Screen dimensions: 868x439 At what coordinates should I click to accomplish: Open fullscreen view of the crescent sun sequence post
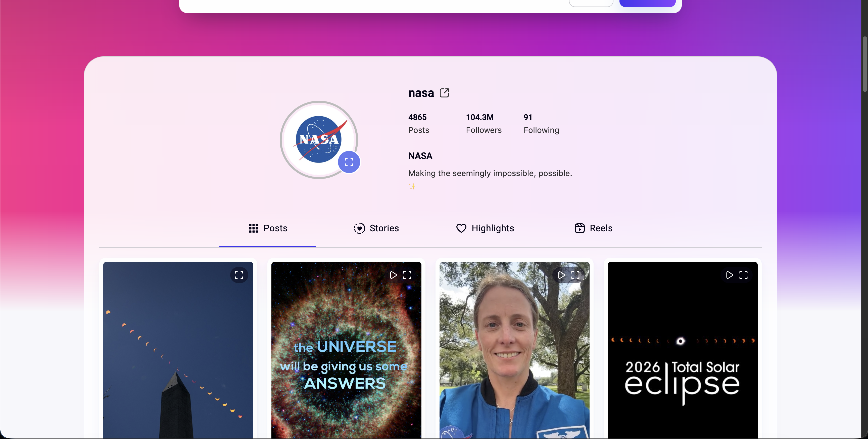point(239,275)
